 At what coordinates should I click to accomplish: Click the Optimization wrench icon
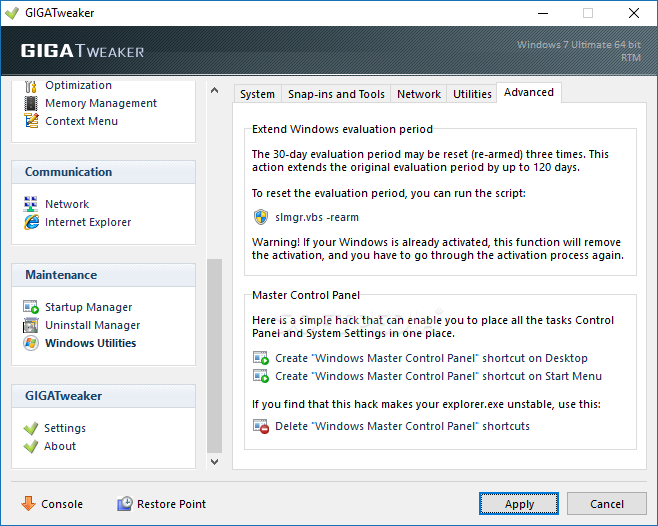click(31, 86)
